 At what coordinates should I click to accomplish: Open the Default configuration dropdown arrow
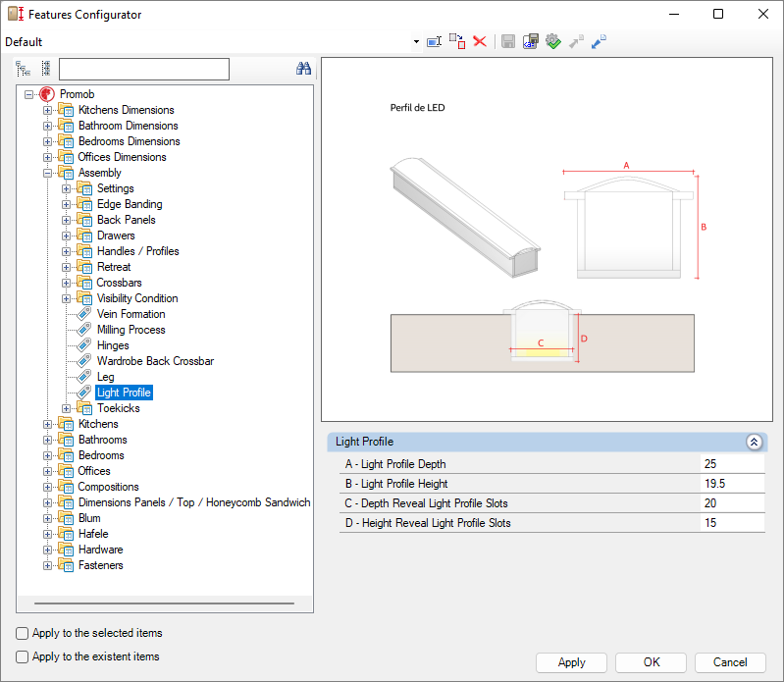(x=416, y=42)
